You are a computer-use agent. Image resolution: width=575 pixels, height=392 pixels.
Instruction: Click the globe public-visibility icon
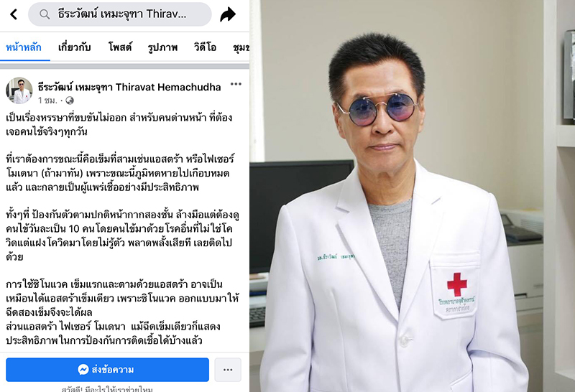[69, 101]
